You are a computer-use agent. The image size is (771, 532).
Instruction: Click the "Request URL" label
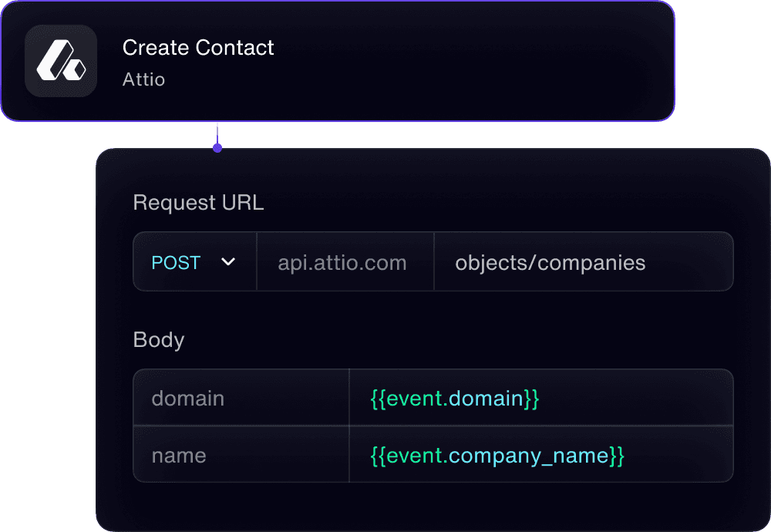(198, 203)
